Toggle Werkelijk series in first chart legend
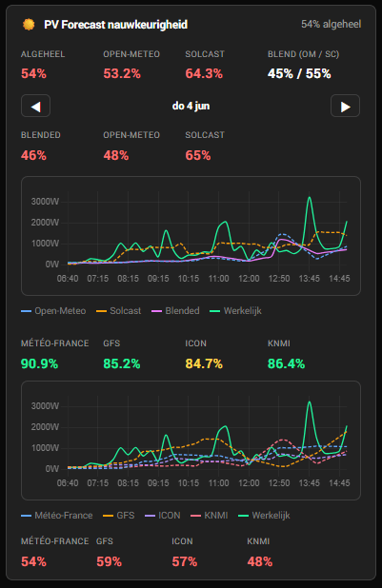The height and width of the screenshot is (588, 382). pyautogui.click(x=235, y=311)
